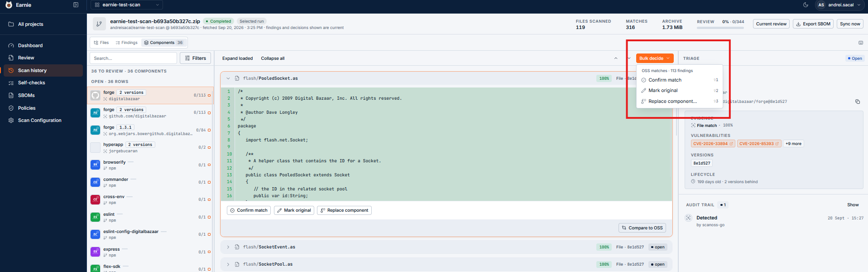This screenshot has height=272, width=868.
Task: Choose Mark original in Bulk decide menu
Action: (680, 91)
